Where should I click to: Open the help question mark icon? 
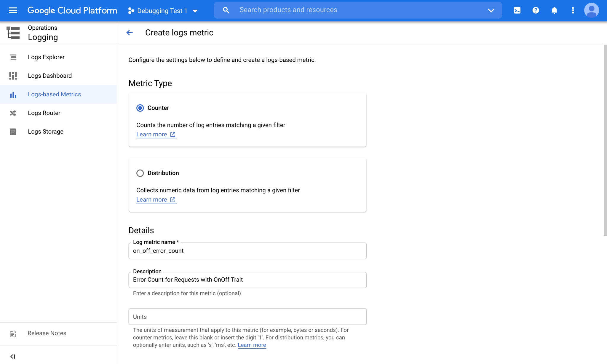(x=536, y=10)
